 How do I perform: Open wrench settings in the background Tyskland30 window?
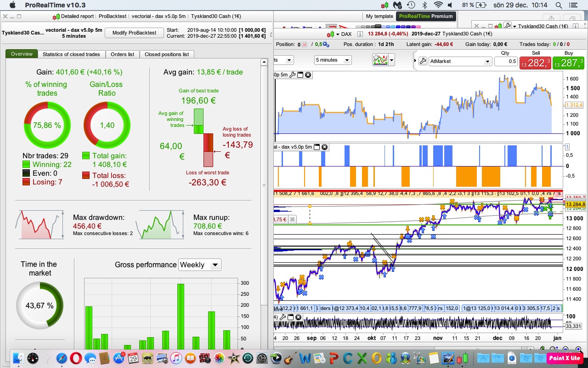click(507, 26)
